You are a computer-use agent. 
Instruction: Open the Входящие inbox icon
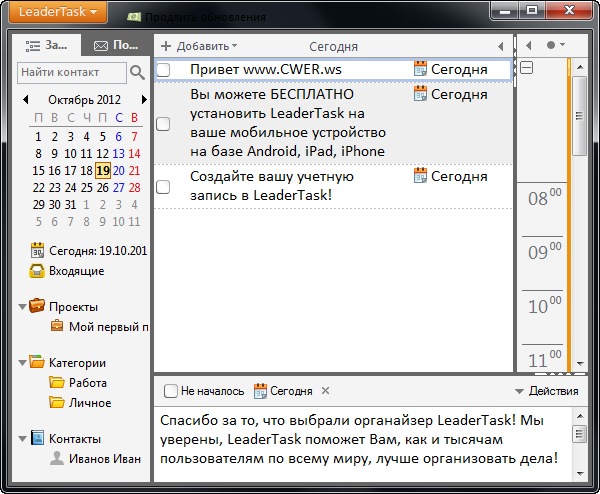pyautogui.click(x=37, y=271)
